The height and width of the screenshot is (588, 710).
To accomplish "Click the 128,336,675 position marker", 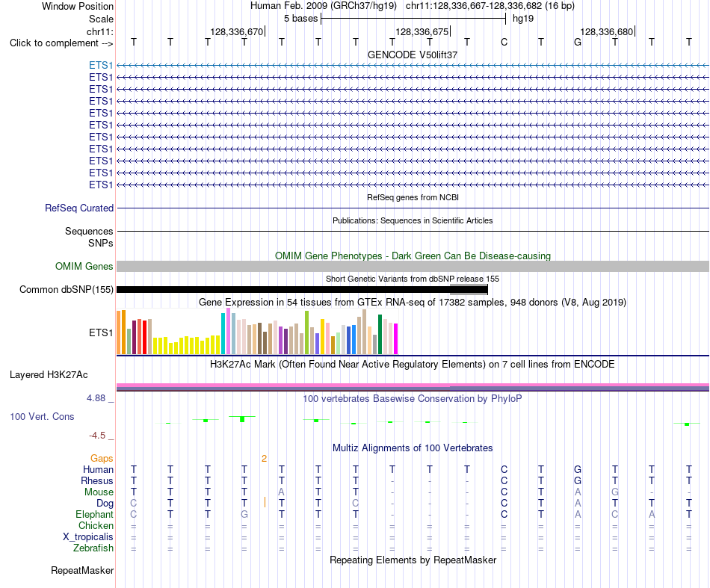I will point(422,31).
